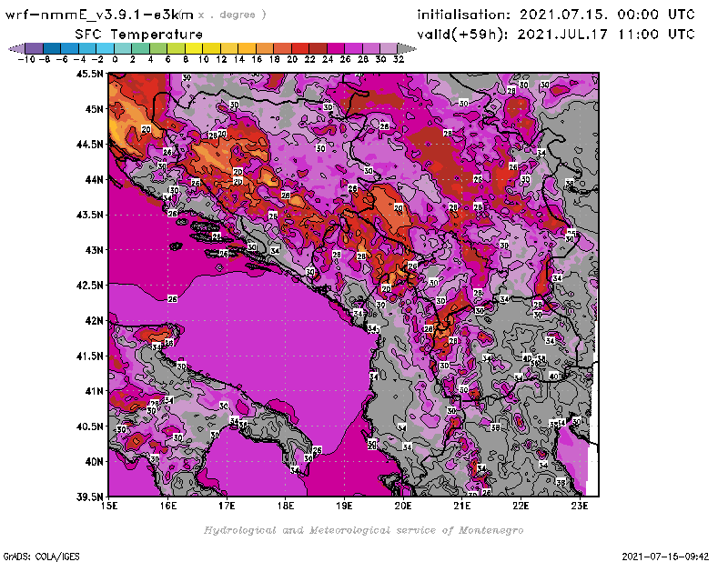
Task: Click the 39.5N latitude axis label
Action: click(89, 497)
